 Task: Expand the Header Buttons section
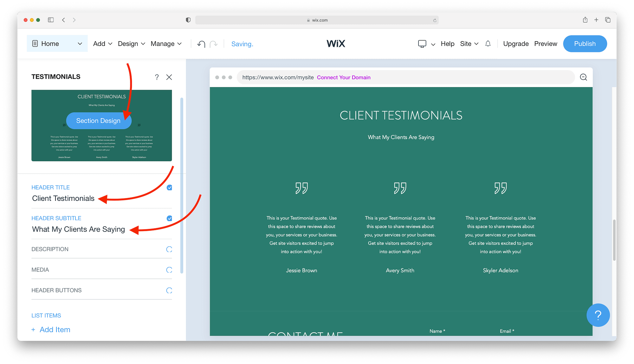101,290
